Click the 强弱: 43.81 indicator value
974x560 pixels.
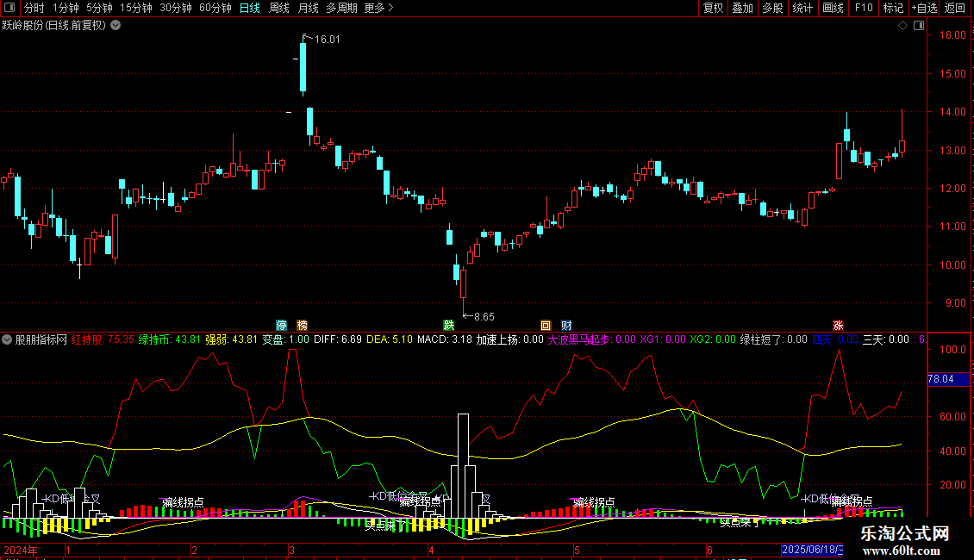[231, 339]
